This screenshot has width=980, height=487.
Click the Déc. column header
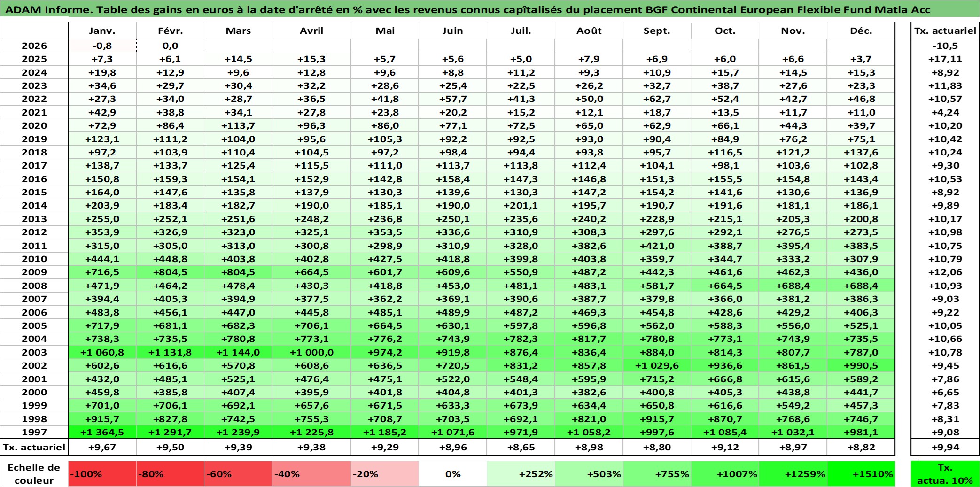(861, 31)
